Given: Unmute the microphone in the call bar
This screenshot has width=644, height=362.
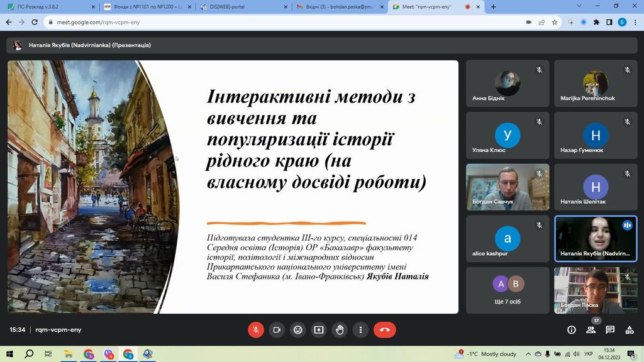Looking at the screenshot, I should (256, 329).
